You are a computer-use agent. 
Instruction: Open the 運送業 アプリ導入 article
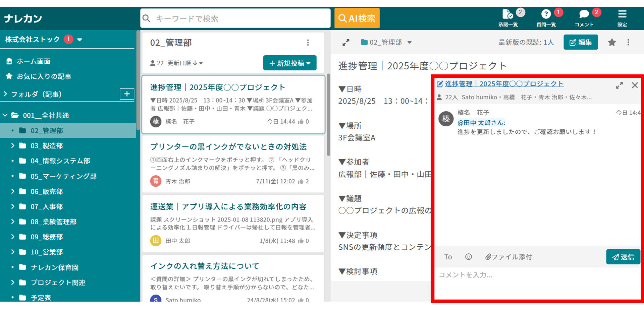pos(233,224)
